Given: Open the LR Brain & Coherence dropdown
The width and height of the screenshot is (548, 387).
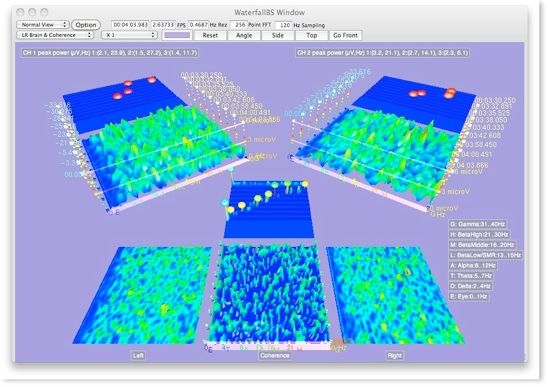Looking at the screenshot, I should click(55, 35).
